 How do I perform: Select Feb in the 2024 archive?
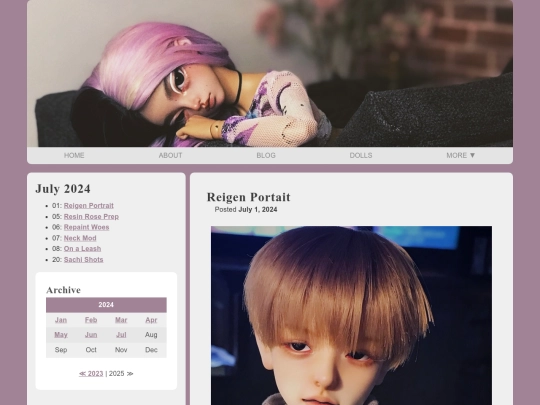pos(91,320)
